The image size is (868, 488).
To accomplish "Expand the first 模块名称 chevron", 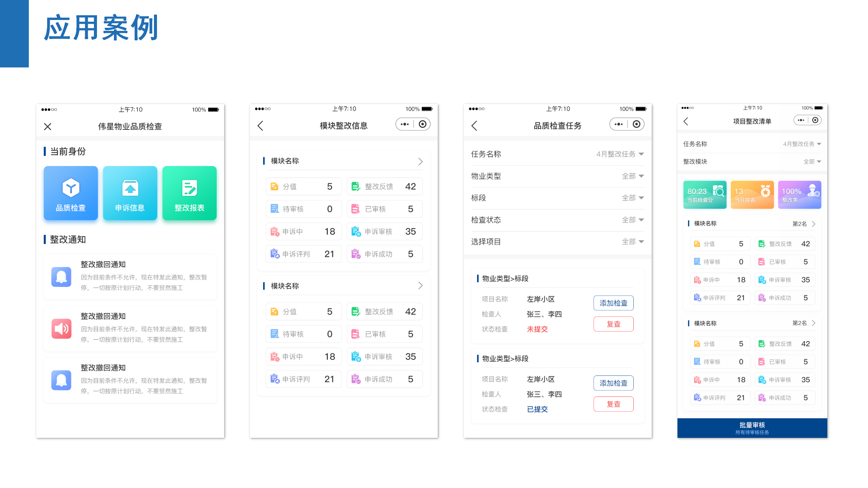I will [420, 161].
